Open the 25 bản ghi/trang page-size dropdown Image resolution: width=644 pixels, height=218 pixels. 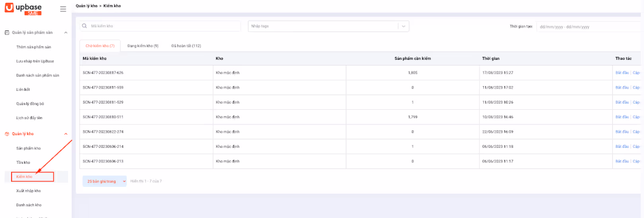[104, 181]
